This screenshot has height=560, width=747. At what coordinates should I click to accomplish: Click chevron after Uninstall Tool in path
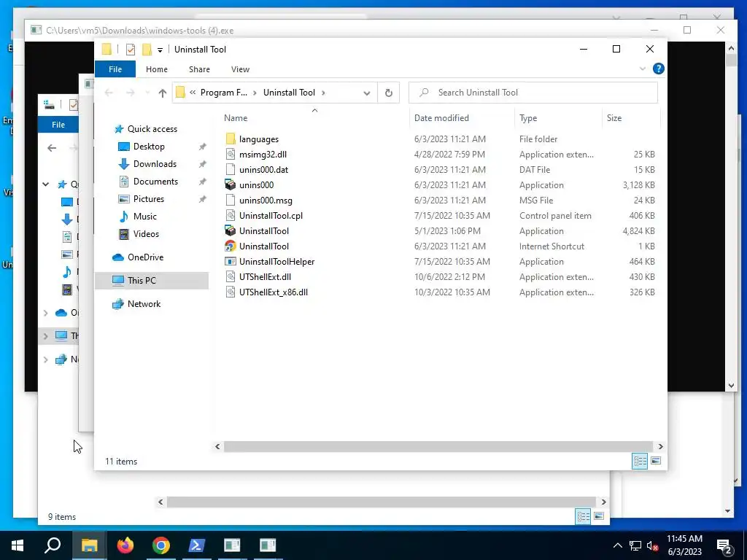[x=323, y=93]
